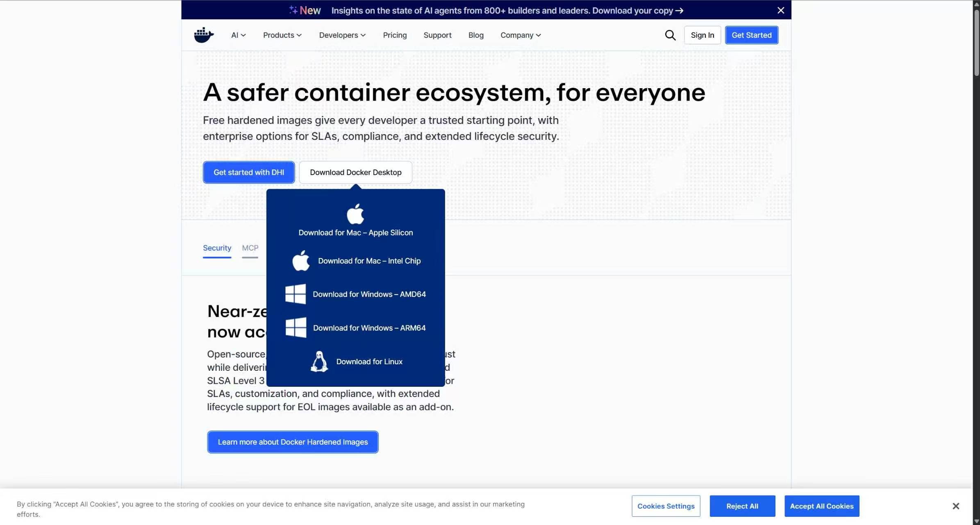Close the cookie consent bar

point(956,506)
